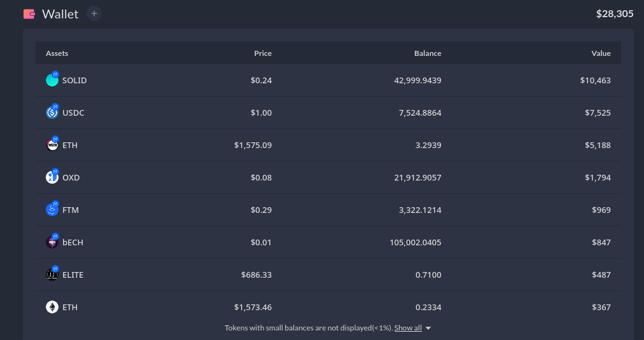This screenshot has width=644, height=340.
Task: Select the SOLID asset name
Action: [x=74, y=80]
